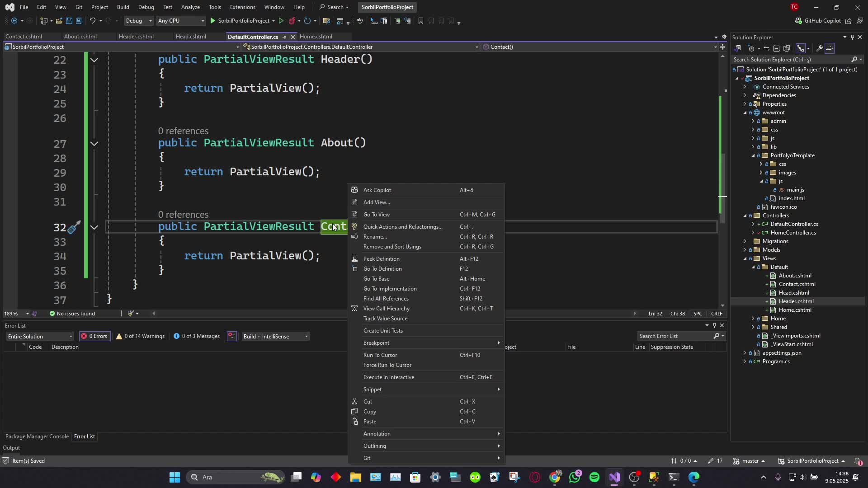Open GitHub Copilot in the top right

point(818,21)
